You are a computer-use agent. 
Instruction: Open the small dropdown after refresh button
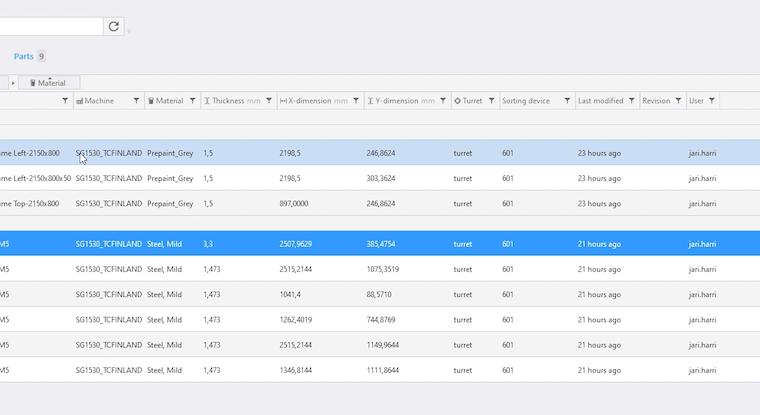(x=129, y=31)
